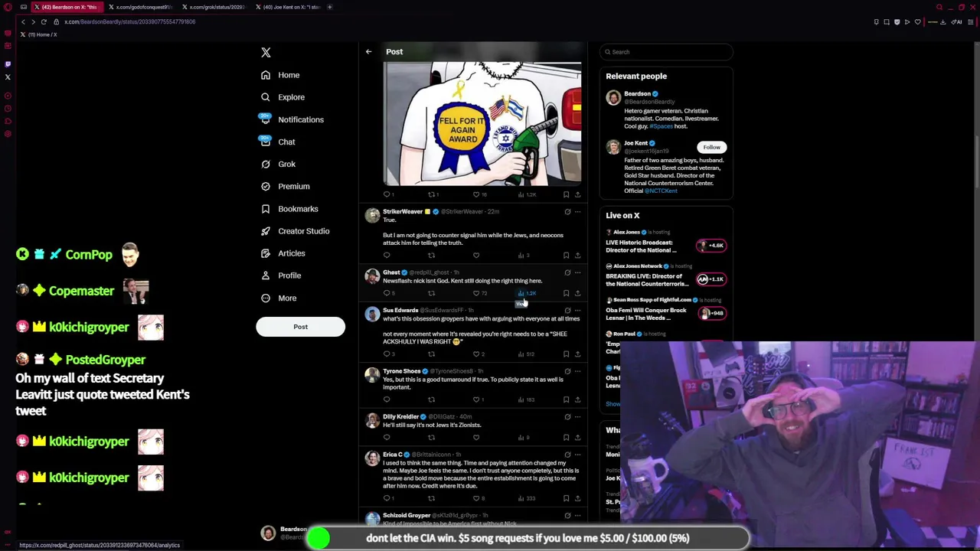Share Erica C's reply

tap(577, 498)
